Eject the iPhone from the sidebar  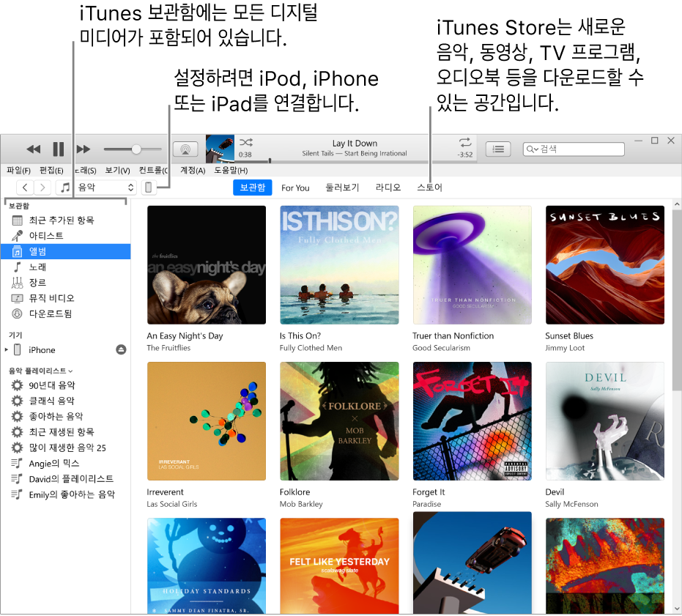coord(122,349)
